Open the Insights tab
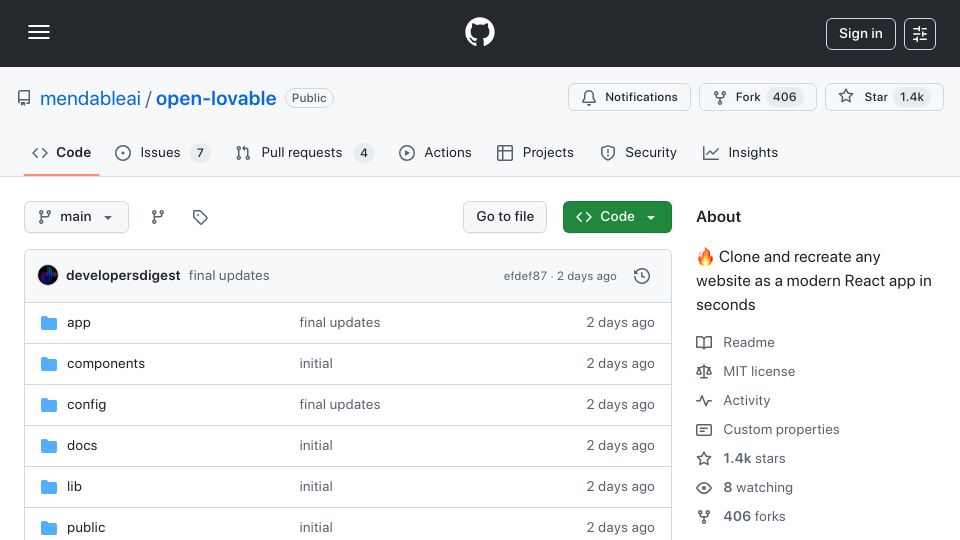 pyautogui.click(x=740, y=152)
